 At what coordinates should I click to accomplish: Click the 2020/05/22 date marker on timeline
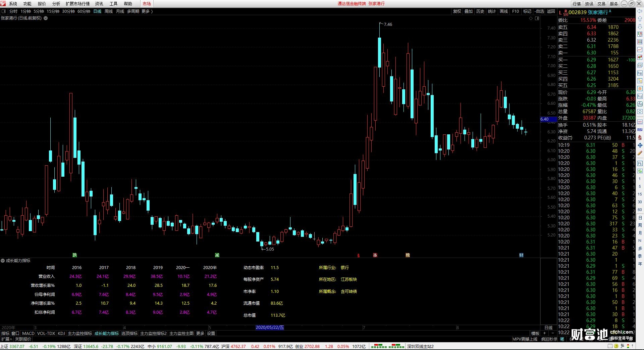(270, 327)
